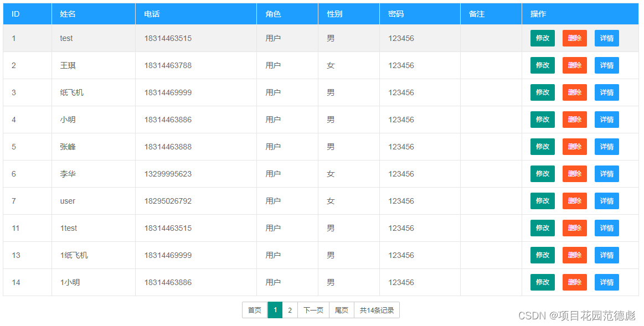644x326 pixels.
Task: Click 修改 button for user test
Action: [x=542, y=38]
